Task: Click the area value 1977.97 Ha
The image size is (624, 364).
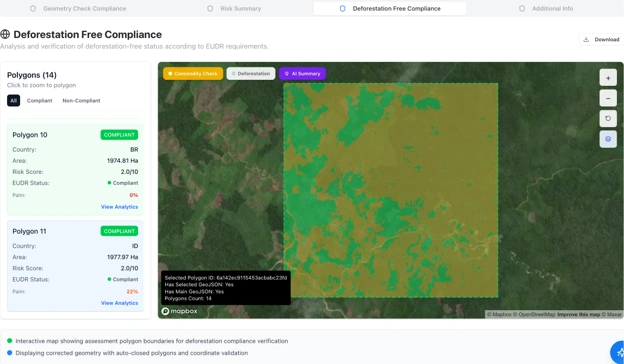Action: 123,257
